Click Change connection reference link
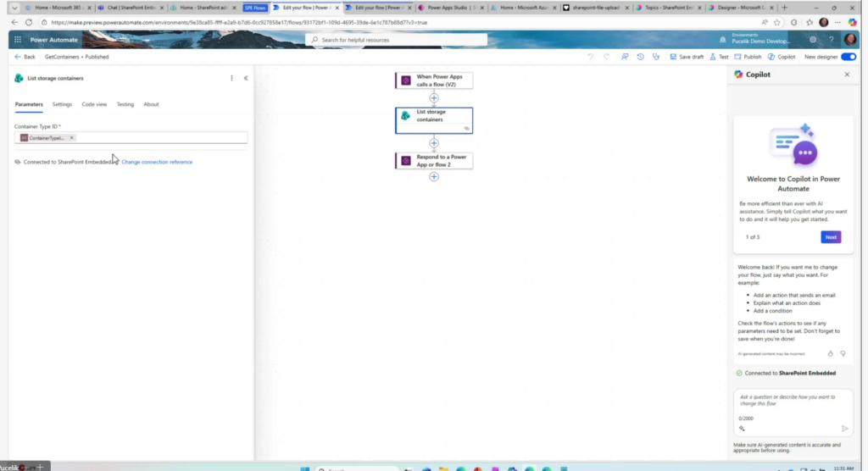The height and width of the screenshot is (471, 868). (157, 162)
